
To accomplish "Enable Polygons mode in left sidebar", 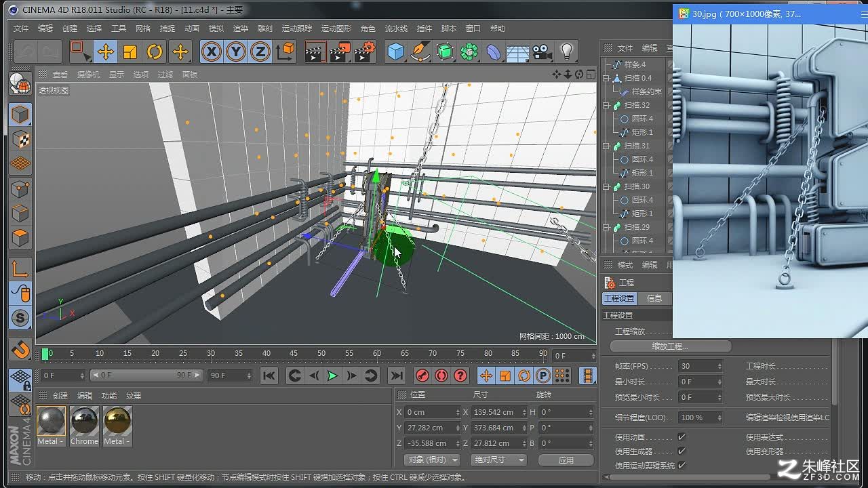I will point(20,238).
